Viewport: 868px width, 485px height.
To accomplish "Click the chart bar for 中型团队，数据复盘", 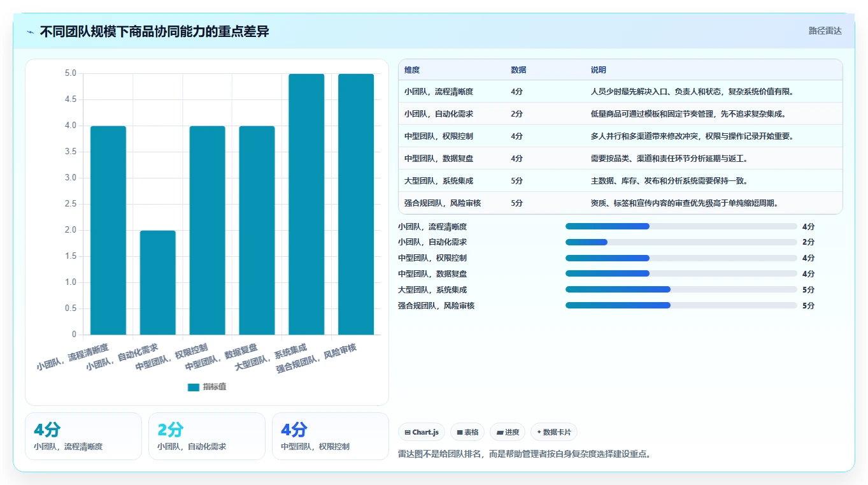I will point(257,230).
